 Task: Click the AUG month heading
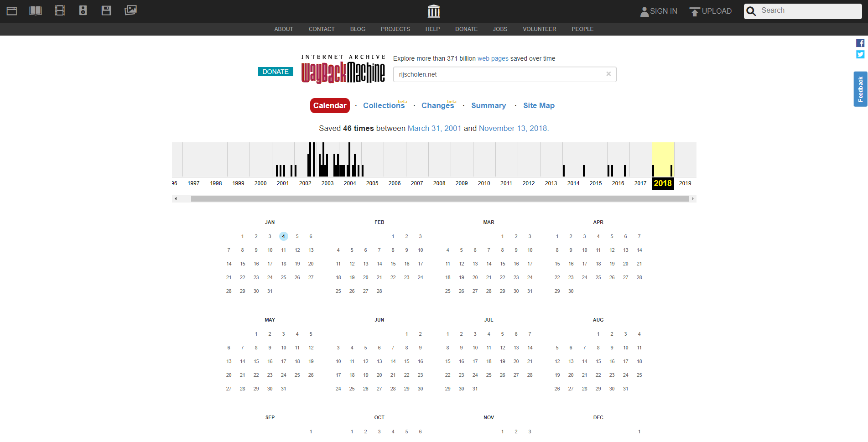coord(598,320)
